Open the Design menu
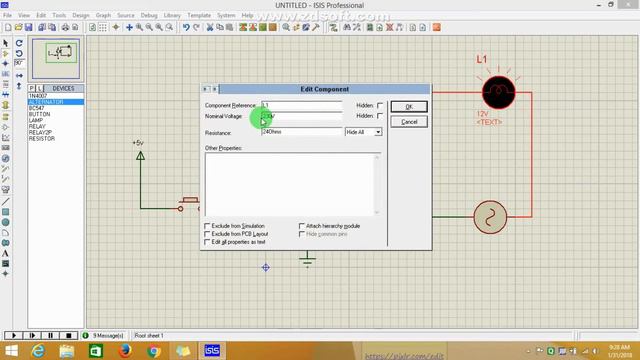Image resolution: width=640 pixels, height=360 pixels. [81, 15]
